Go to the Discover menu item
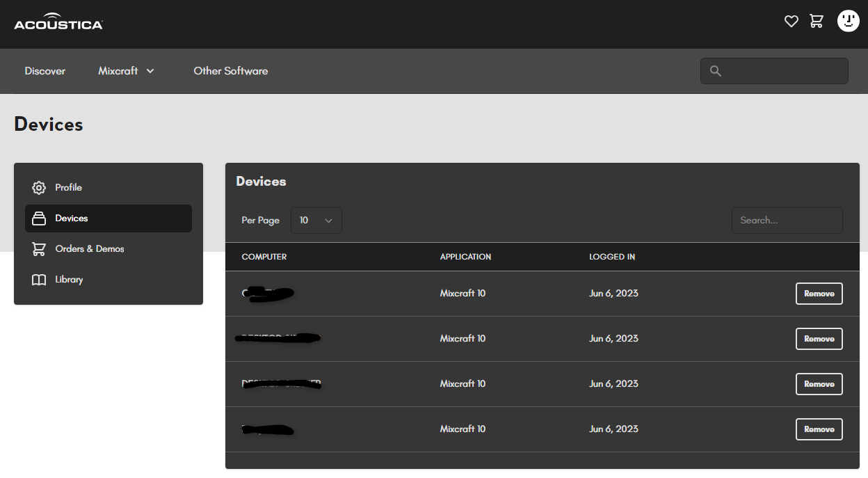This screenshot has height=478, width=868. click(45, 71)
